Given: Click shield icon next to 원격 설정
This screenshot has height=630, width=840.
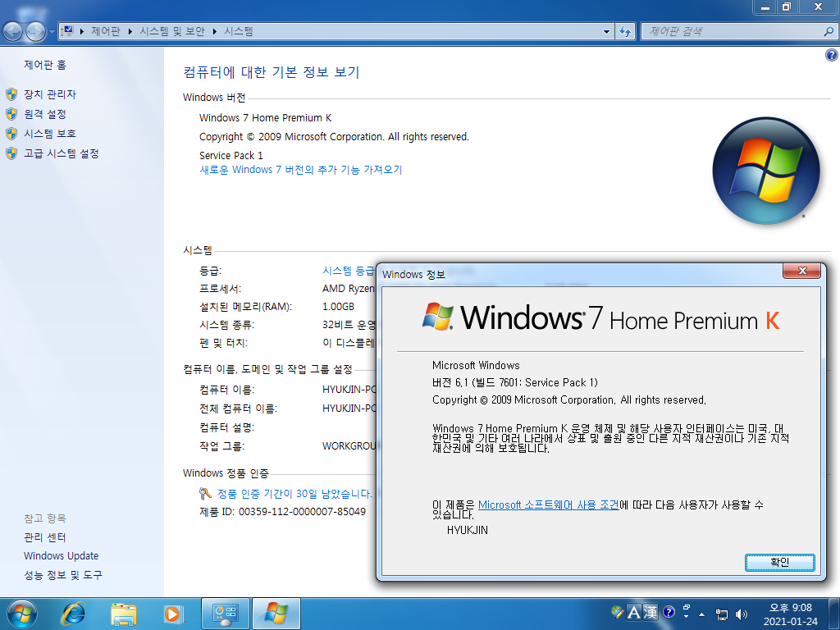Looking at the screenshot, I should pyautogui.click(x=11, y=114).
